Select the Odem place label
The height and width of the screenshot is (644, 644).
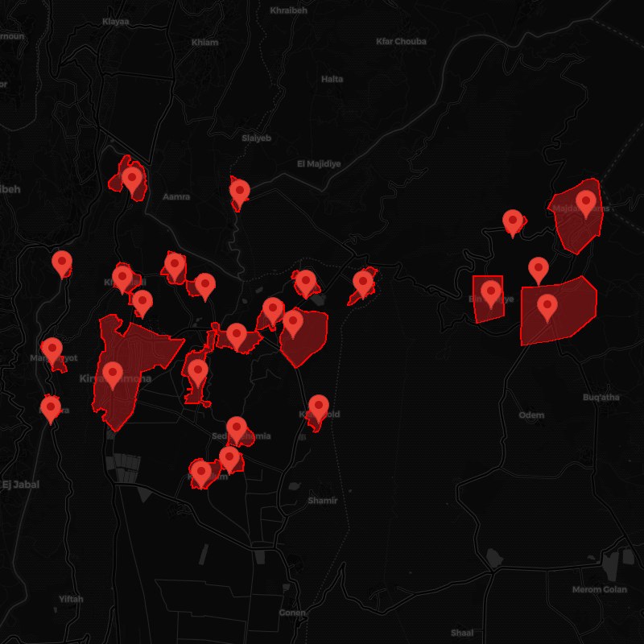tap(531, 415)
